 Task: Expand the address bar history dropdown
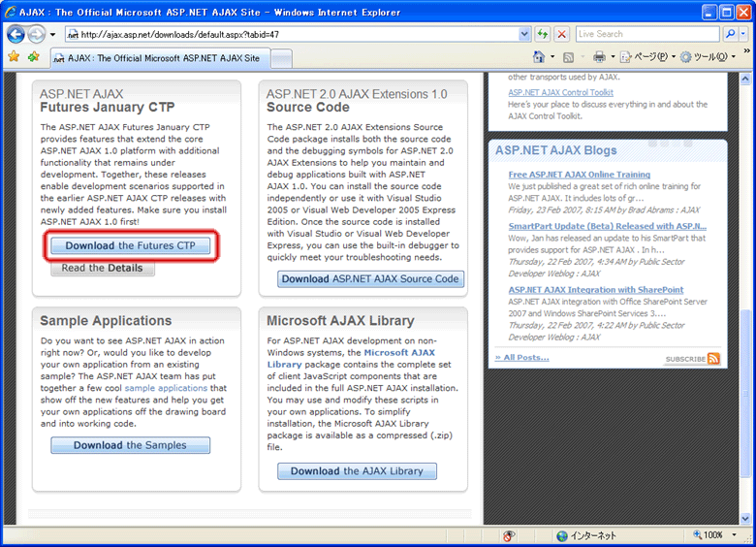click(524, 34)
